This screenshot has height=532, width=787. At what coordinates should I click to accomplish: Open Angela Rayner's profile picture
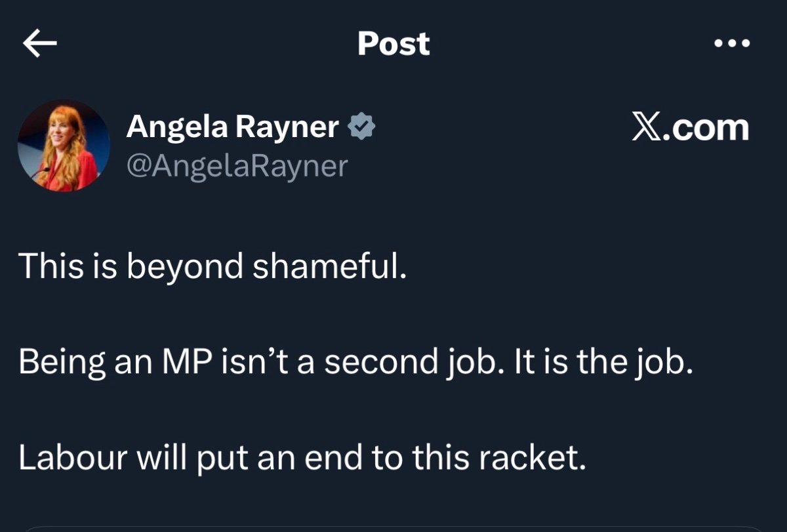coord(64,146)
